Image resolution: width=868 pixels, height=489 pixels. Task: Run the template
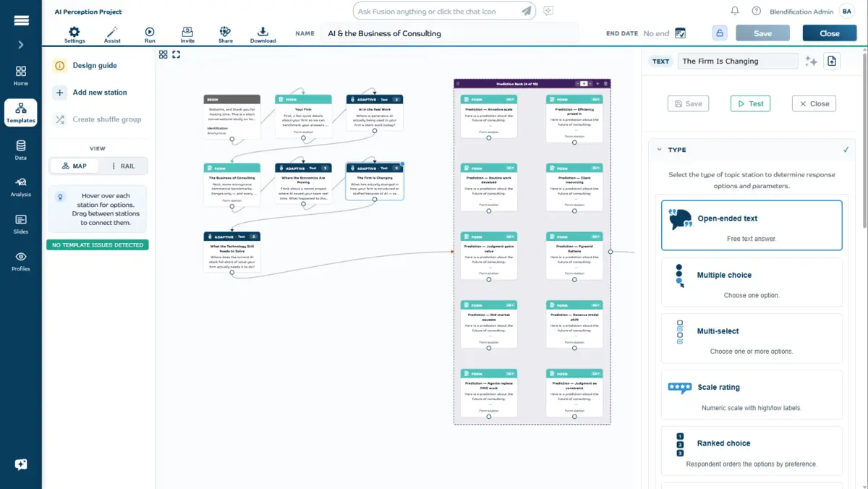pyautogui.click(x=150, y=35)
